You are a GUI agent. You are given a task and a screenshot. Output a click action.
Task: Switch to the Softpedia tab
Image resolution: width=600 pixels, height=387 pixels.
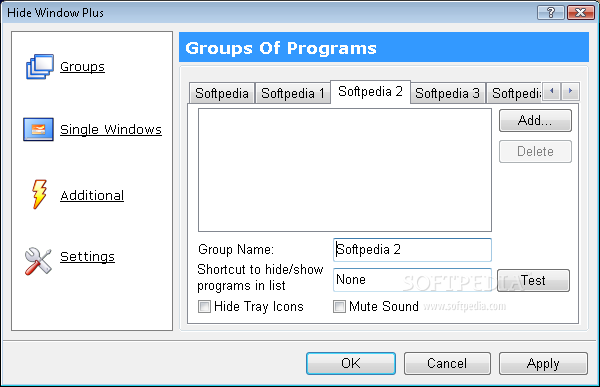pos(222,93)
